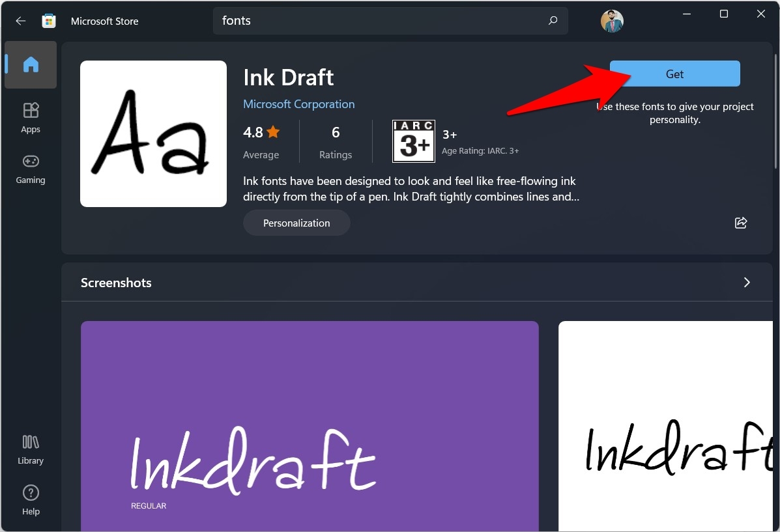Click the Ink Draft description text
Image resolution: width=780 pixels, height=532 pixels.
click(x=411, y=189)
